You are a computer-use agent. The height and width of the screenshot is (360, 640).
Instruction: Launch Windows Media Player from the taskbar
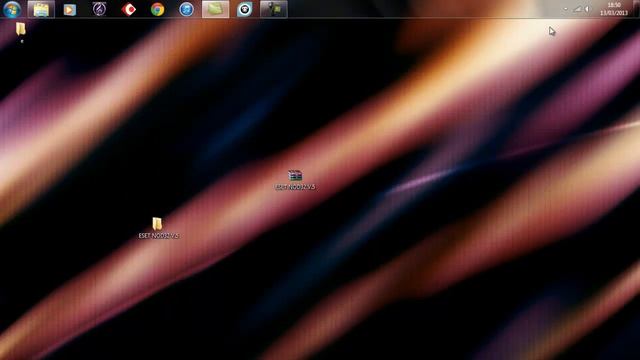(70, 9)
